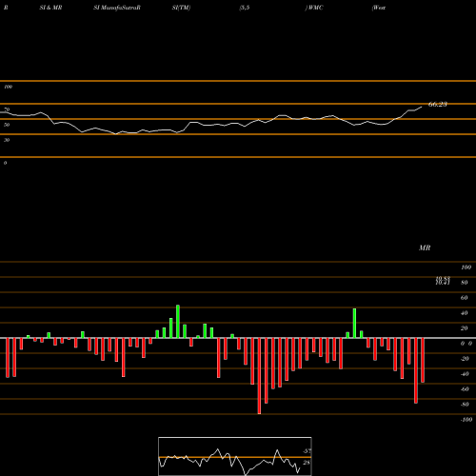Click the 'SI(TM)' header text
This screenshot has height=476, width=476.
[x=181, y=8]
